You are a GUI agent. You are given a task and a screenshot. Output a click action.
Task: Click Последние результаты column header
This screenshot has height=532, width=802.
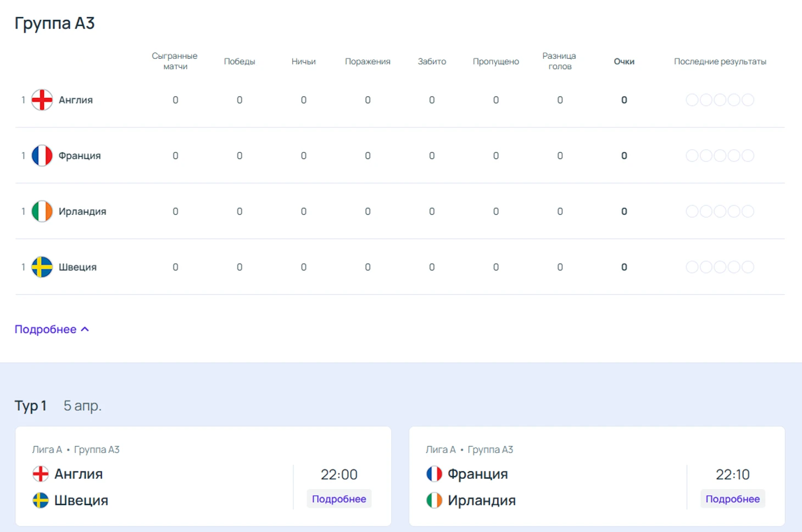coord(720,61)
